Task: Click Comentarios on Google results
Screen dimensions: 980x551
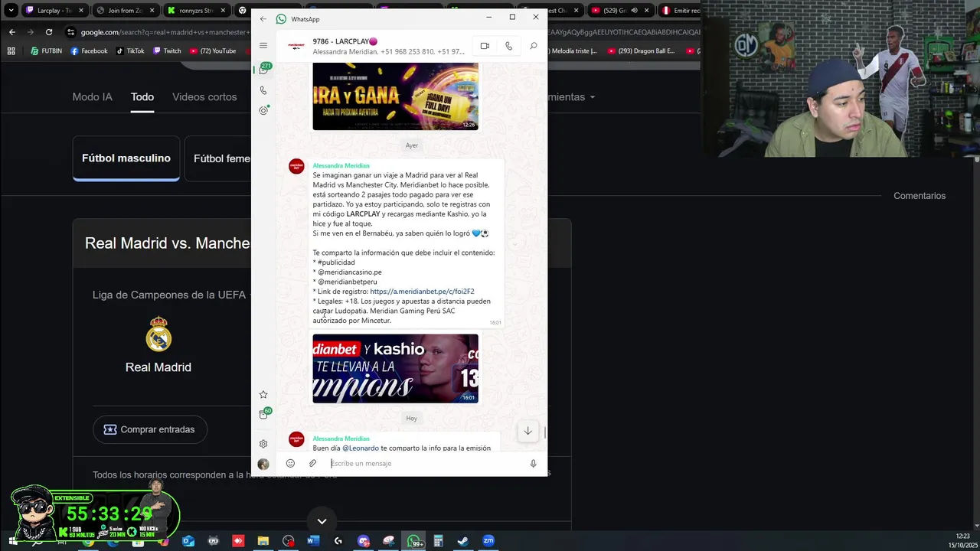Action: pos(920,196)
